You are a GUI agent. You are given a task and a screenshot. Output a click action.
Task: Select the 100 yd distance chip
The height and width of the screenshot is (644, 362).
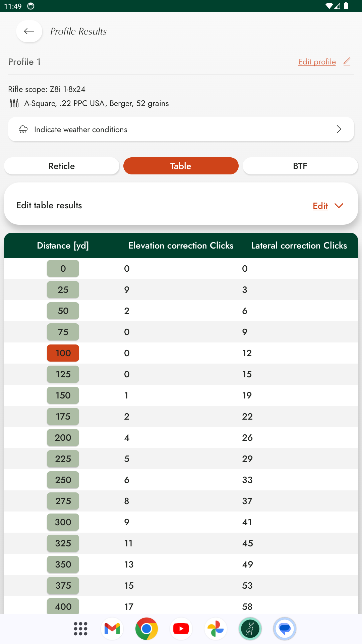[x=63, y=353]
